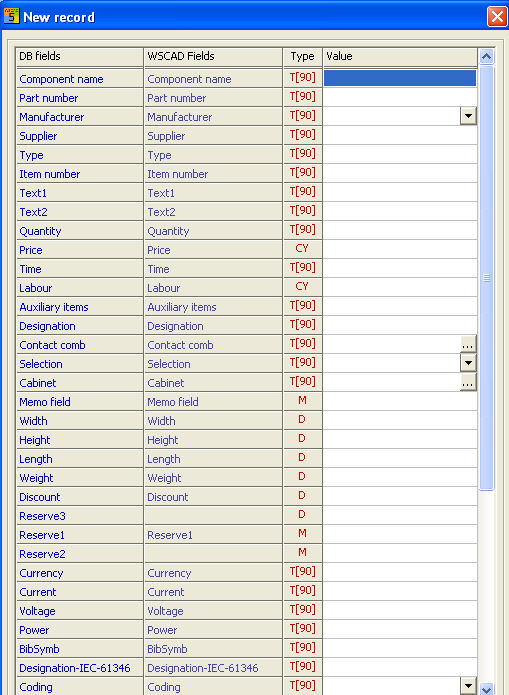Open the Cabinet browse ellipsis button
The width and height of the screenshot is (509, 695).
468,382
